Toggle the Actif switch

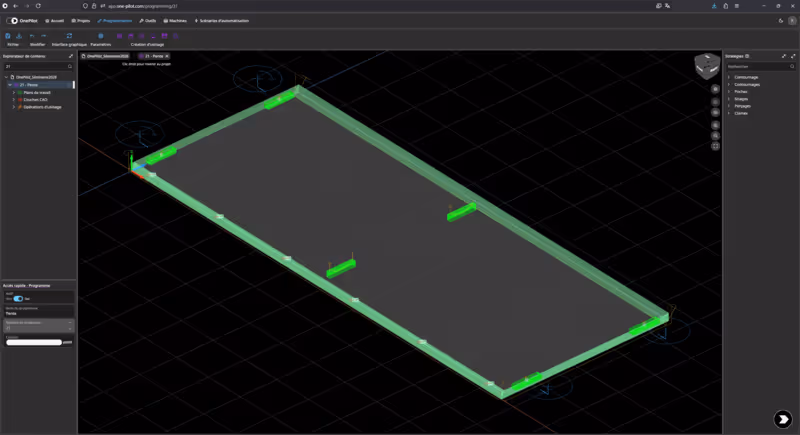pyautogui.click(x=18, y=299)
